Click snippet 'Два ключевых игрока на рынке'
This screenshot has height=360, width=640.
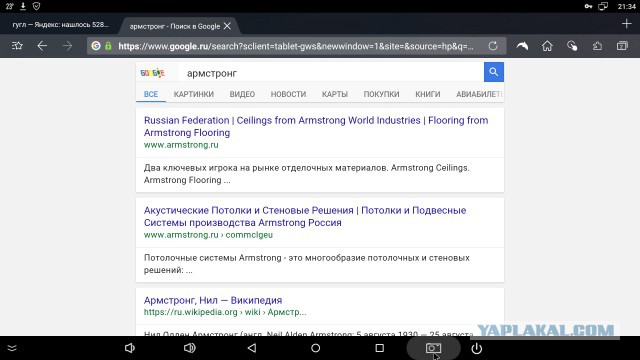pyautogui.click(x=307, y=174)
